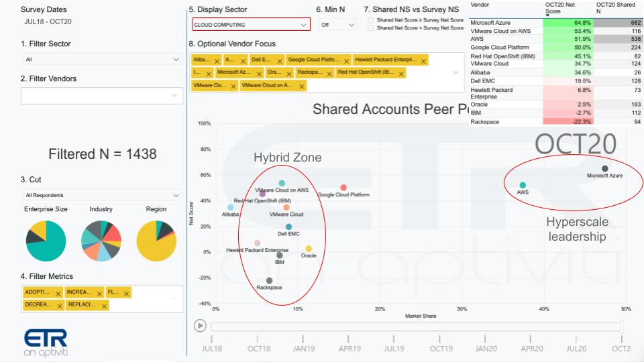644x362 pixels.
Task: Sort by OCT20 Net Score column
Action: coord(559,8)
